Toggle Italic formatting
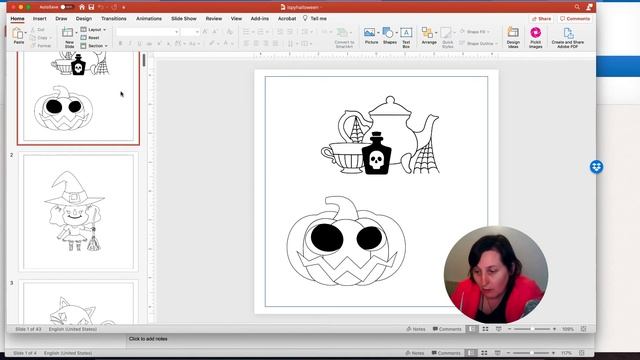The image size is (640, 360). click(x=130, y=43)
